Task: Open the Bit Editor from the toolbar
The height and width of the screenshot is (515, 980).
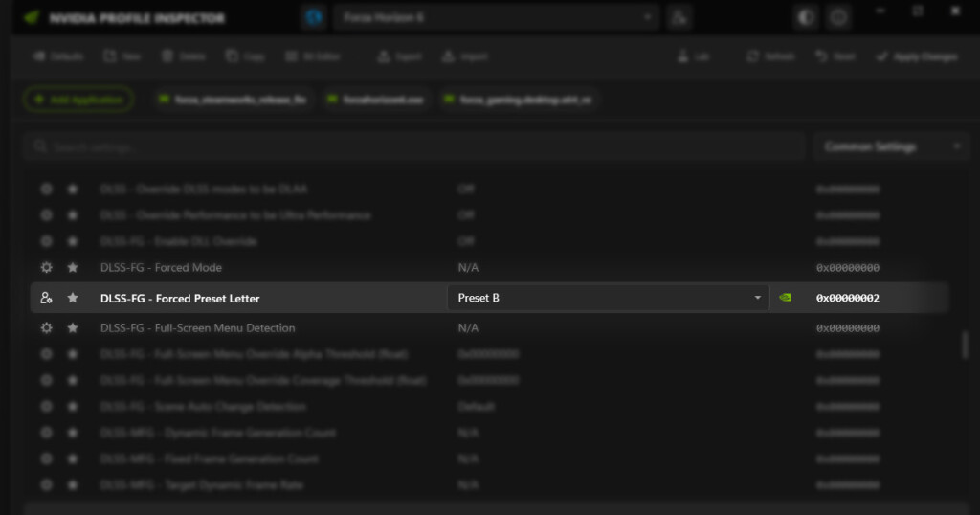Action: pyautogui.click(x=313, y=56)
